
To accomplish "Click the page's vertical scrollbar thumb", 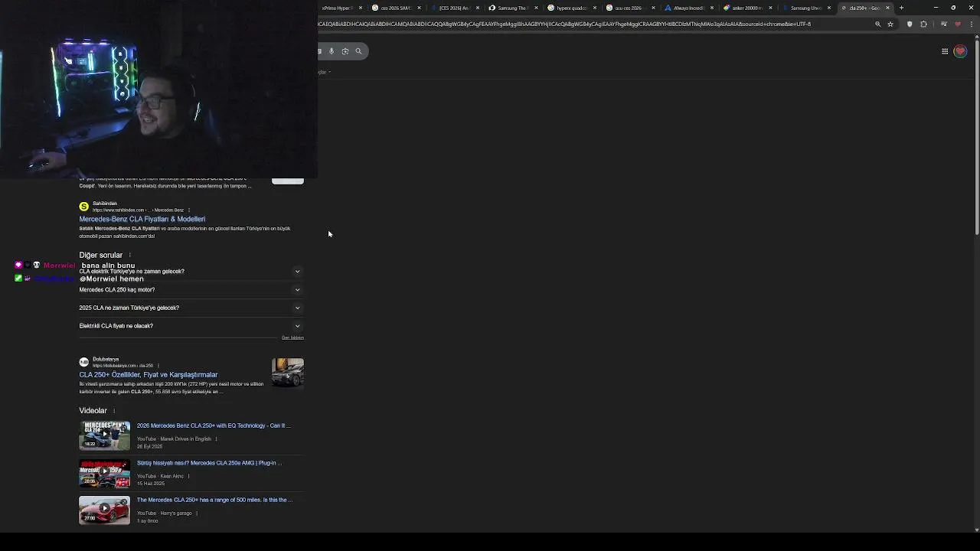I will [977, 138].
